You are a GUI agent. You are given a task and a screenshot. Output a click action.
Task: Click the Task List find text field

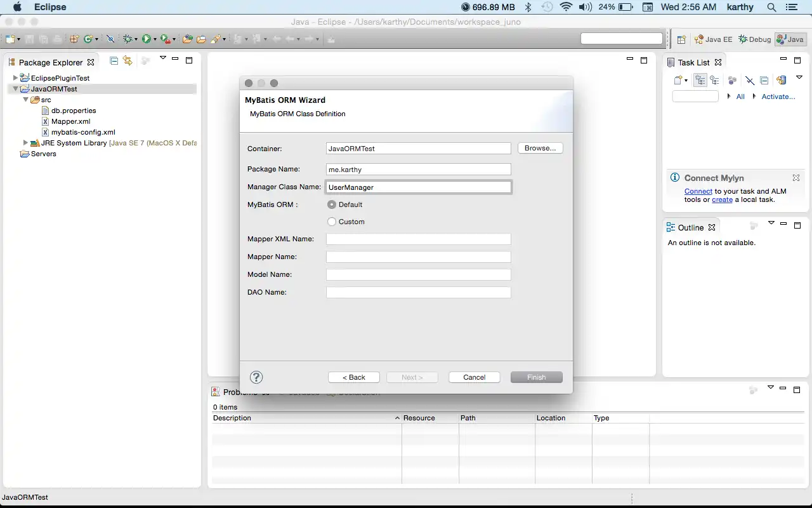[x=695, y=97]
